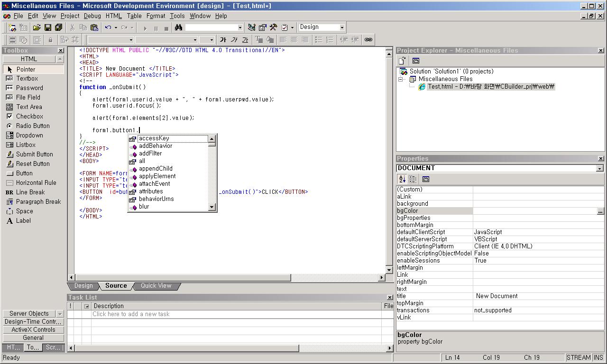The height and width of the screenshot is (364, 607).
Task: Open the File menu
Action: pos(18,16)
